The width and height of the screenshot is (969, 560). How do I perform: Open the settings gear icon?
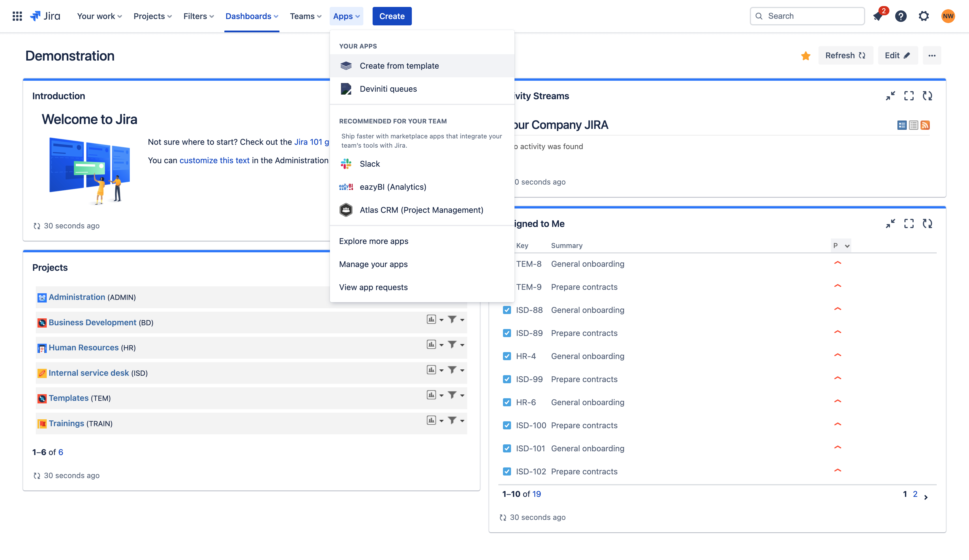pos(924,16)
